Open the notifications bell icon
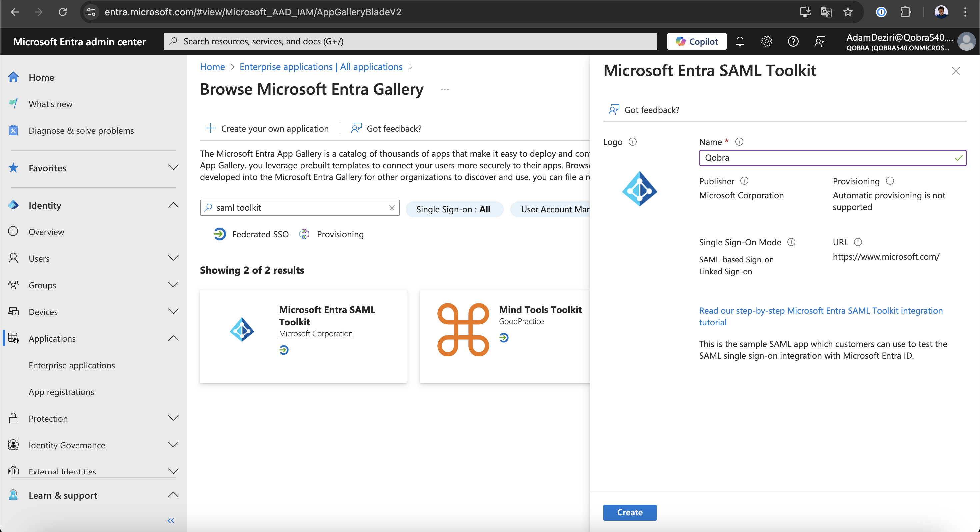Screen dimensions: 980x532 coord(740,41)
